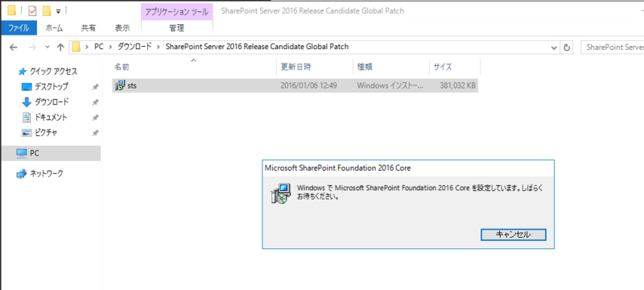
Task: Click the Windows インストー... type cell
Action: 389,86
